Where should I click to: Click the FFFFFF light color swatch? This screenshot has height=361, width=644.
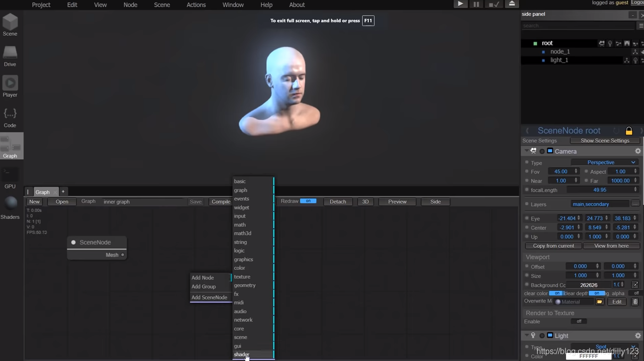point(588,356)
